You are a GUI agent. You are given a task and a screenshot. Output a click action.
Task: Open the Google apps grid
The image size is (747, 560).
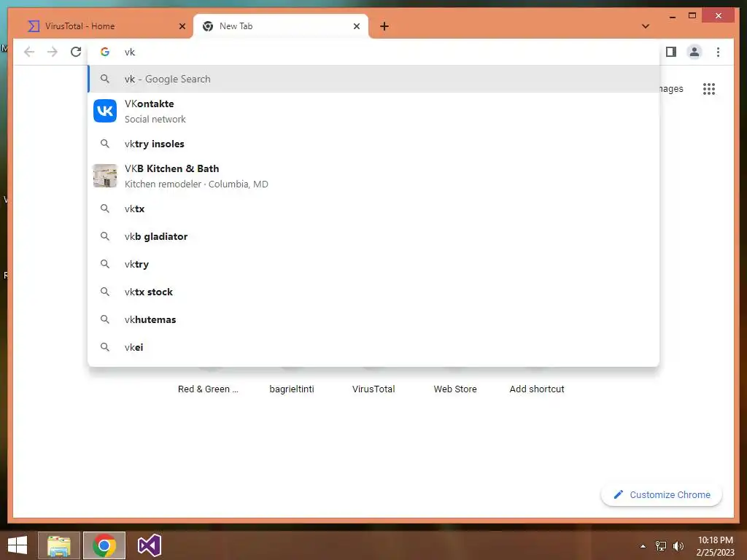point(709,89)
